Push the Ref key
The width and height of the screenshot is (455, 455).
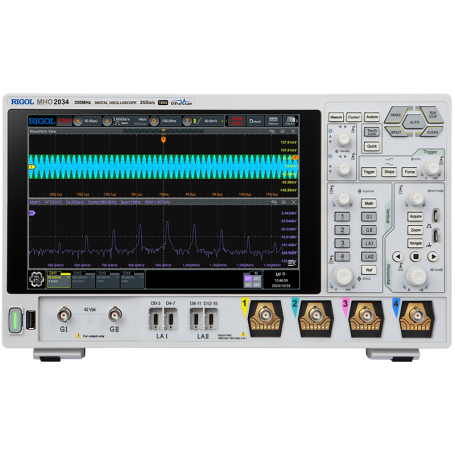point(369,270)
